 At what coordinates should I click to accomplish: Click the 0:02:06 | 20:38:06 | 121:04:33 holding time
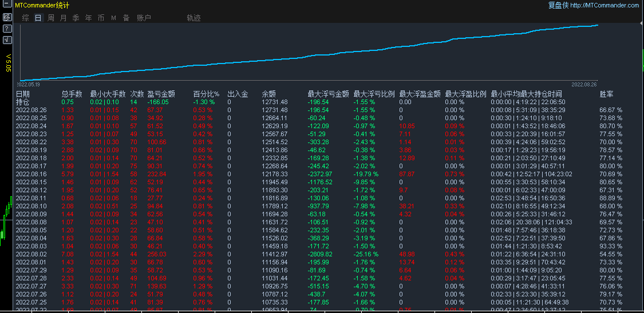531,222
